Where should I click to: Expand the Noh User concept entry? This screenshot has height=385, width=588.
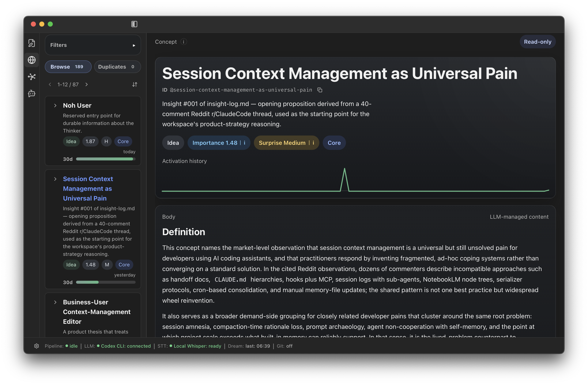pos(55,106)
